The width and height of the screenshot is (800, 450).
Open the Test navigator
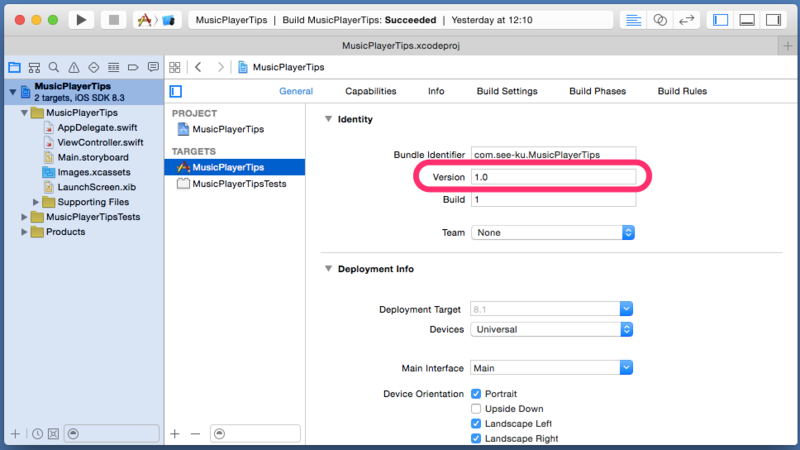click(x=93, y=67)
